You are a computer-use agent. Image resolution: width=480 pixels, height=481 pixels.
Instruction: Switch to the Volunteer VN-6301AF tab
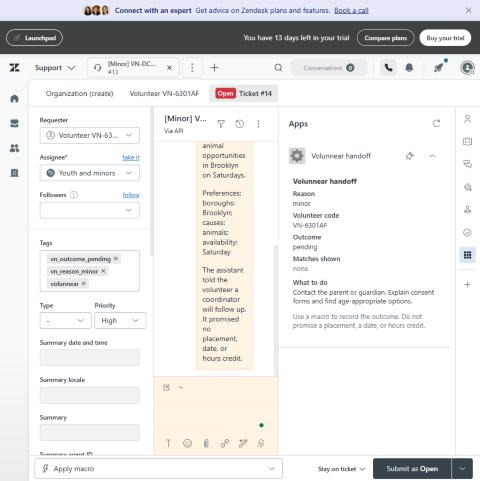[164, 94]
